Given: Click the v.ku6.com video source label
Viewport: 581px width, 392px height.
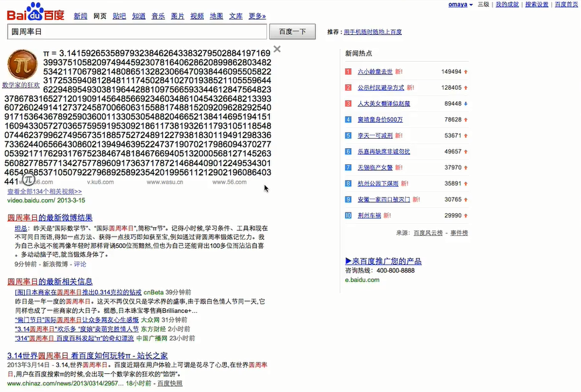Looking at the screenshot, I should point(101,182).
